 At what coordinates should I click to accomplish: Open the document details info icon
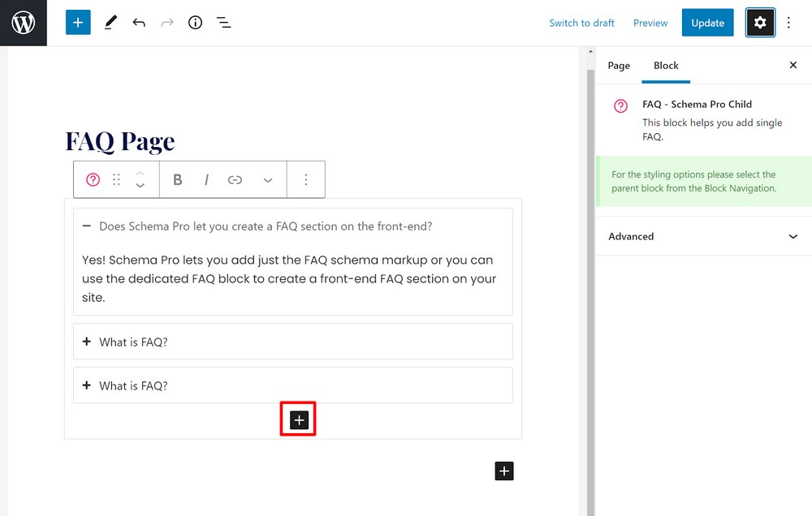[x=195, y=22]
